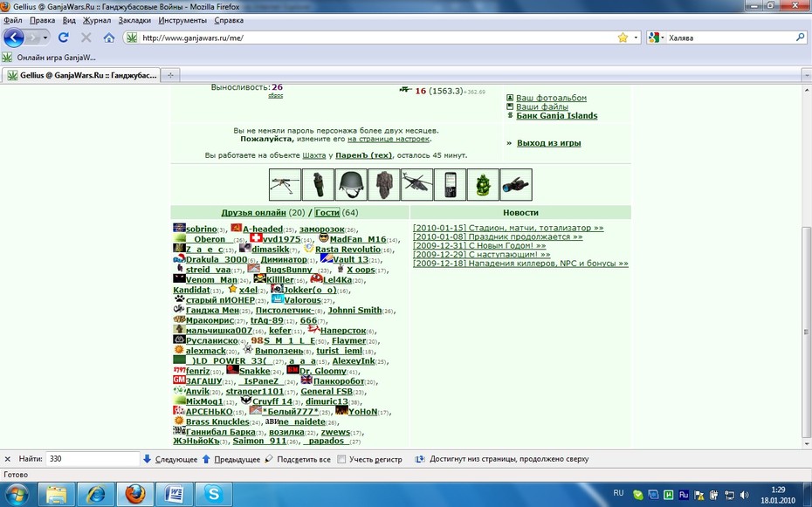Open the list-all-tabs dropdown
This screenshot has width=812, height=507.
pyautogui.click(x=806, y=76)
